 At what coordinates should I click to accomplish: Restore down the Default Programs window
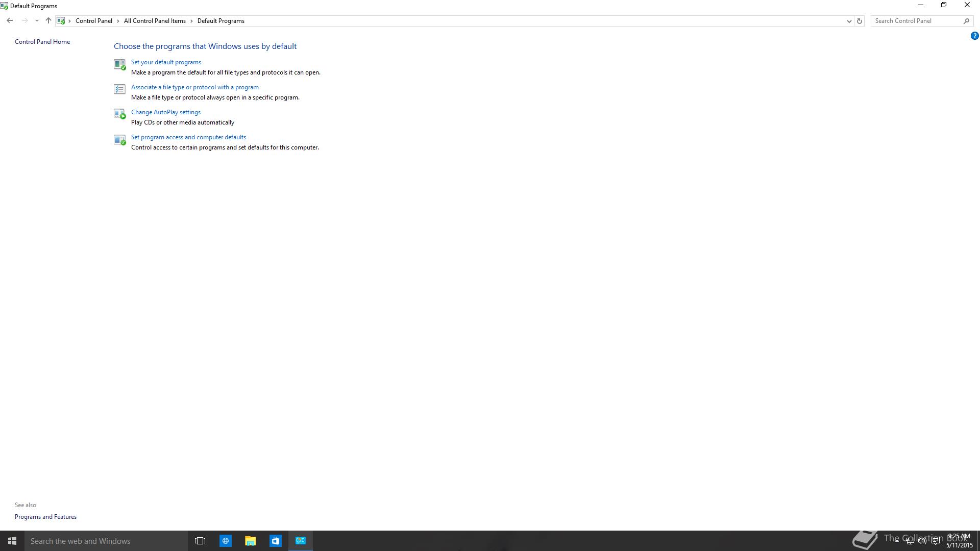(944, 5)
